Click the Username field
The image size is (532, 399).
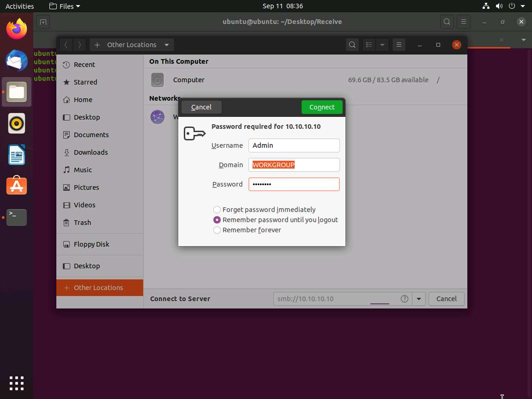[x=294, y=145]
